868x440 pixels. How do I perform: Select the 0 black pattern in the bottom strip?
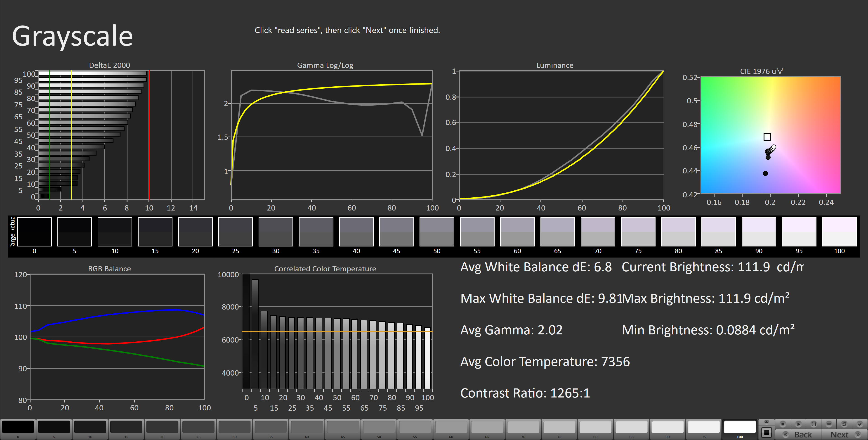[18, 427]
